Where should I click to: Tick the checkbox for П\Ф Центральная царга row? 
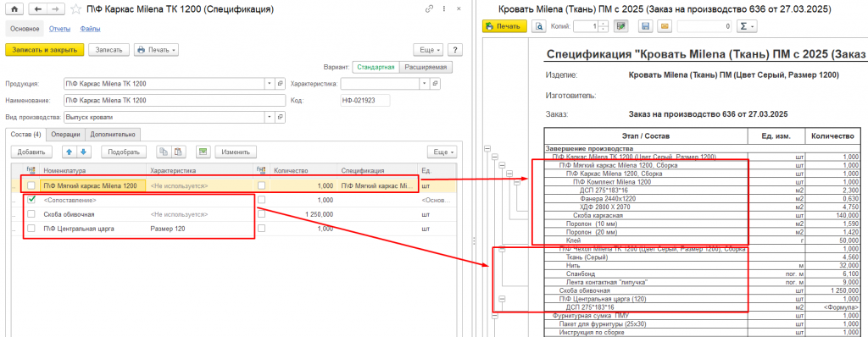[31, 229]
